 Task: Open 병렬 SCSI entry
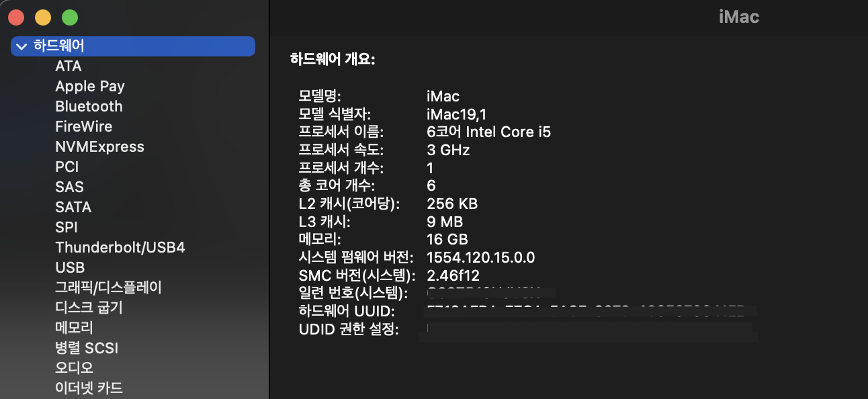[x=87, y=348]
